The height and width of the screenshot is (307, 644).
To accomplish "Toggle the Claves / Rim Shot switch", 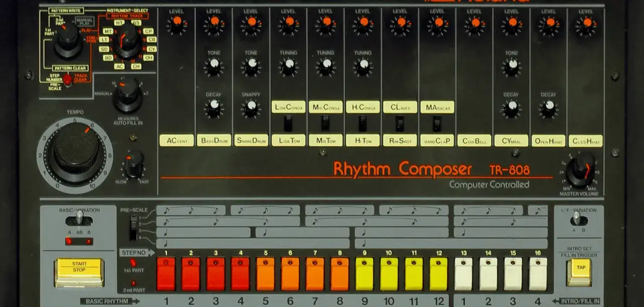I will pos(400,123).
